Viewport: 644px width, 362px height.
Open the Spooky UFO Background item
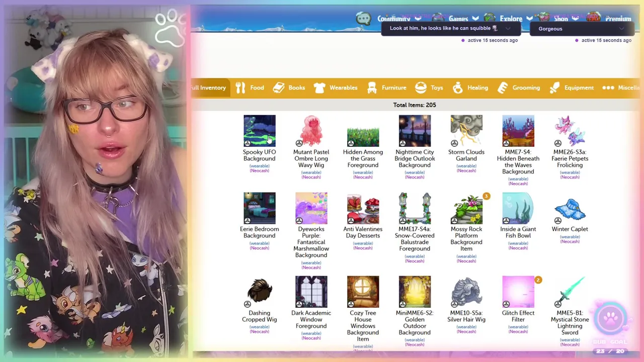coord(259,131)
